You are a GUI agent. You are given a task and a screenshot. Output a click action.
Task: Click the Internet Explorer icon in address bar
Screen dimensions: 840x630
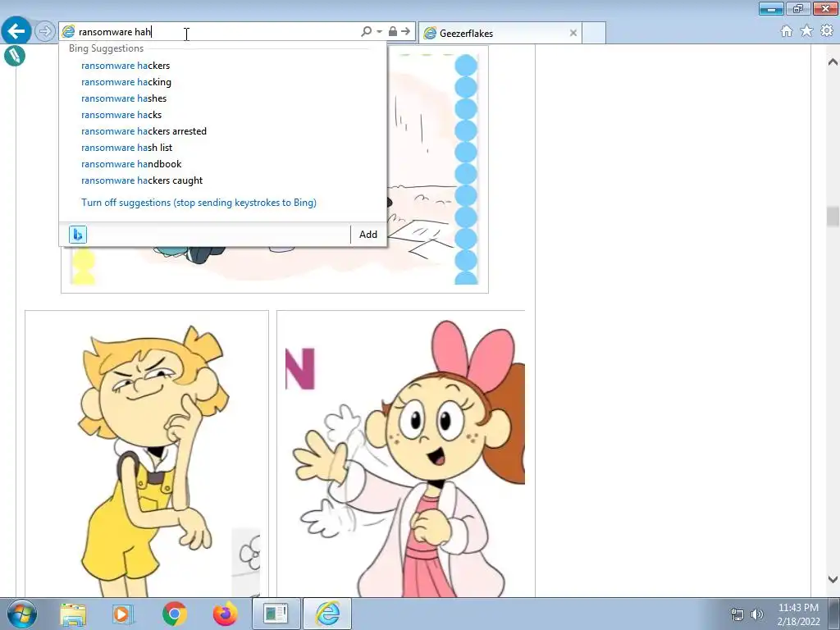pyautogui.click(x=68, y=32)
